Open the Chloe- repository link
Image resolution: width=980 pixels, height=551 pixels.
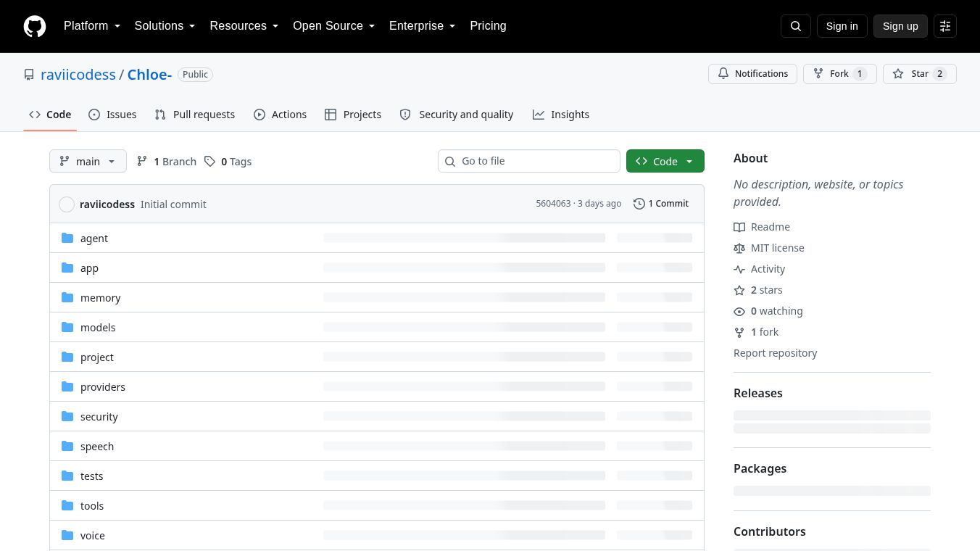pyautogui.click(x=149, y=75)
